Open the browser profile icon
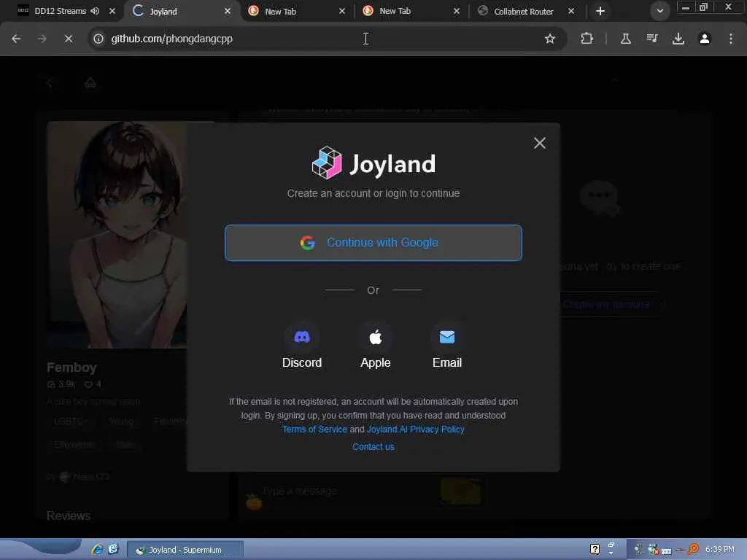 point(705,39)
